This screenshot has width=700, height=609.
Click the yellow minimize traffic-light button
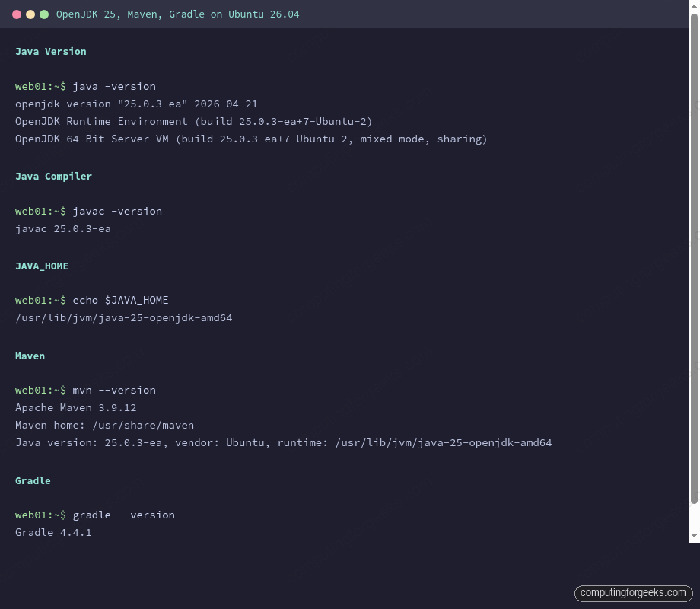[31, 14]
